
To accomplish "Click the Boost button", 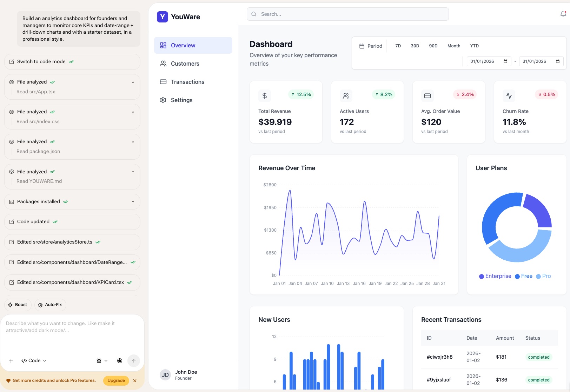I will [x=18, y=305].
